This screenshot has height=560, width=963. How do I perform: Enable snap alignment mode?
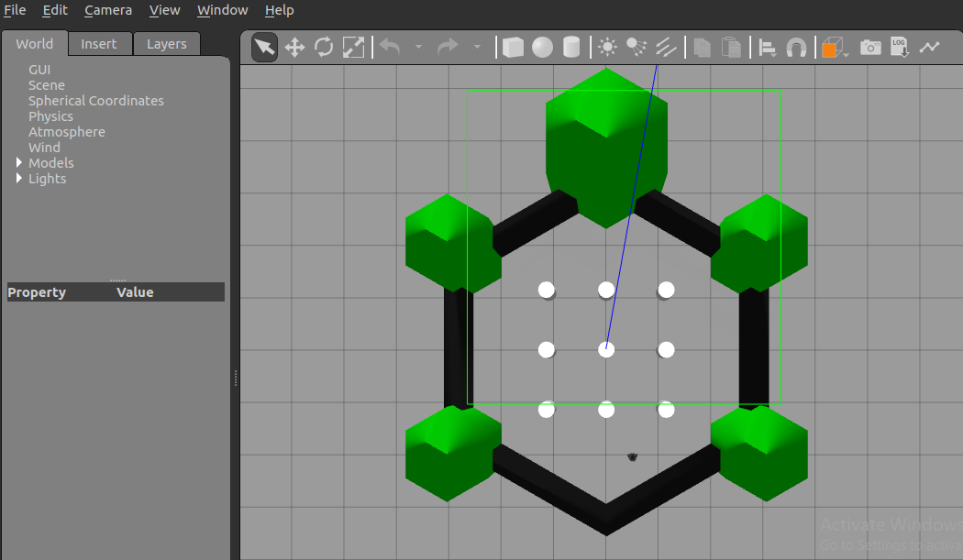[794, 46]
